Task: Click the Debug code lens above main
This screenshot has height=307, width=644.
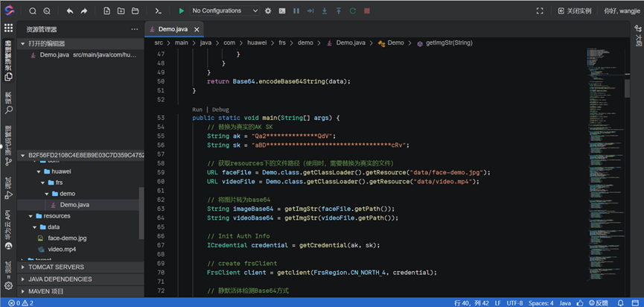Action: tap(220, 110)
